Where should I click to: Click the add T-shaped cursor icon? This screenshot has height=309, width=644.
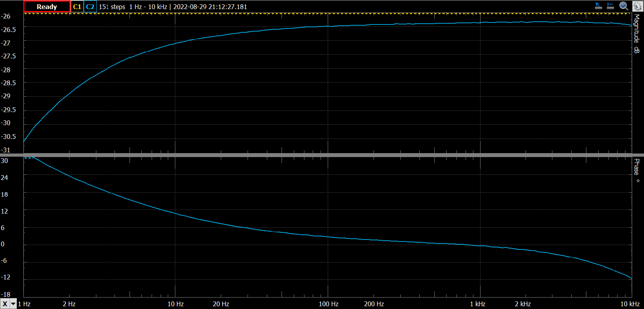(610, 6)
